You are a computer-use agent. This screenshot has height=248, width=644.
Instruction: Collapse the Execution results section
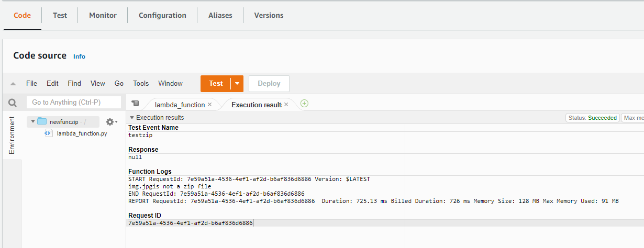132,118
